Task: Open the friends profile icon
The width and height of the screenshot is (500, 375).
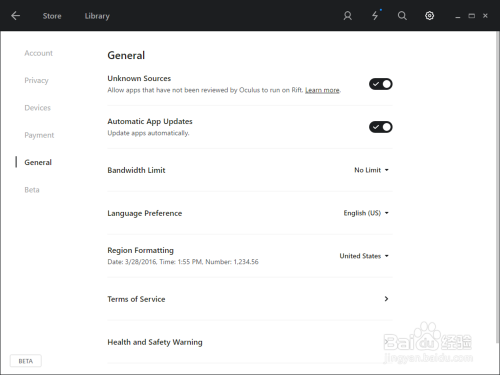Action: coord(347,16)
